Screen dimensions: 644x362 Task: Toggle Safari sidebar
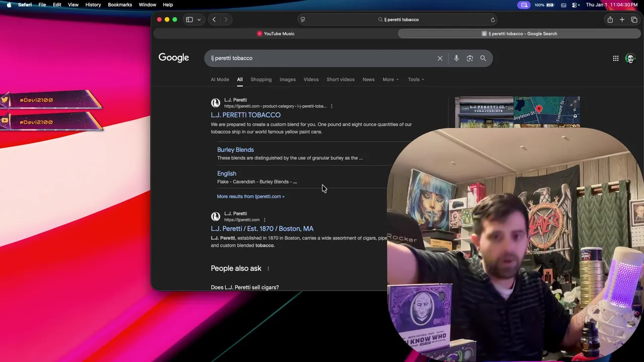coord(189,20)
